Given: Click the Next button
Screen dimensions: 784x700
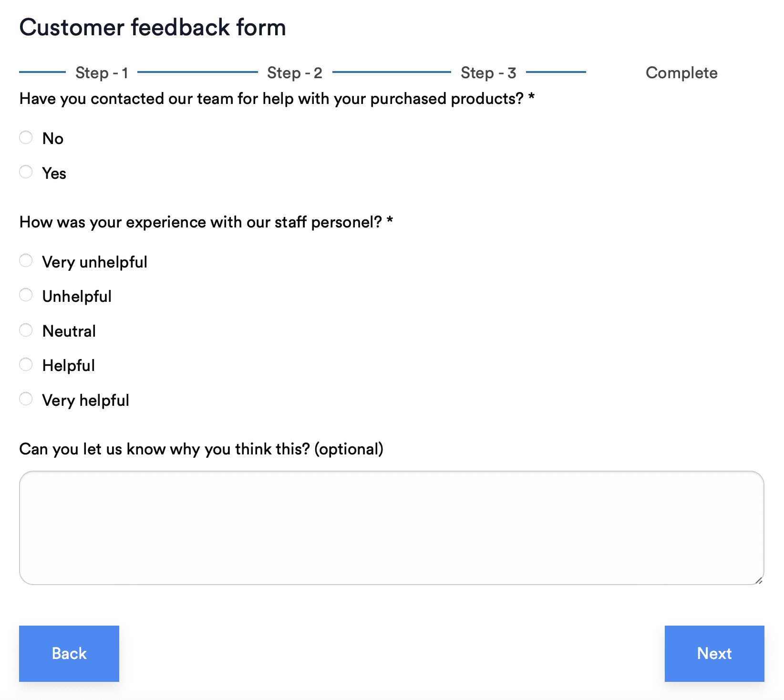Looking at the screenshot, I should click(714, 653).
